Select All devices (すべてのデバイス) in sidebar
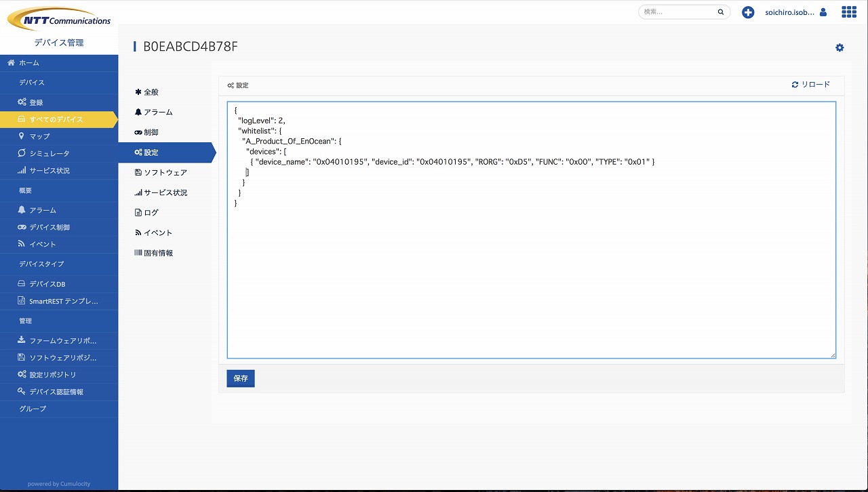This screenshot has height=492, width=868. tap(59, 119)
